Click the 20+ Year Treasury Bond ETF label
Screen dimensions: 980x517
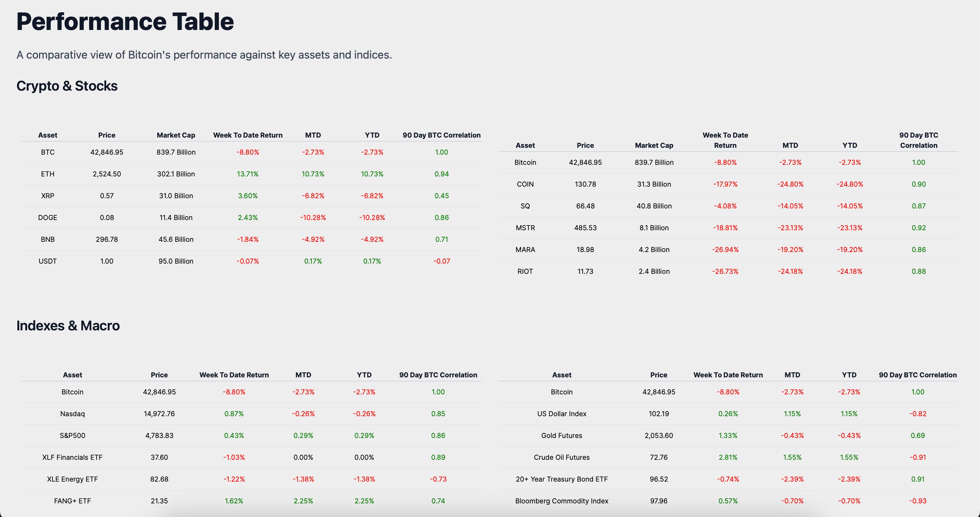click(x=561, y=479)
